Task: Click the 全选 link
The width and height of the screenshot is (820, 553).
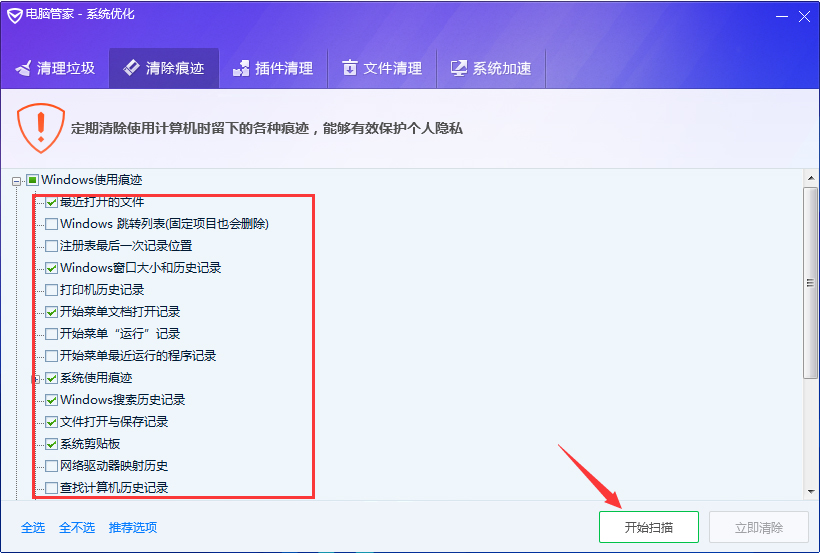Action: click(33, 527)
